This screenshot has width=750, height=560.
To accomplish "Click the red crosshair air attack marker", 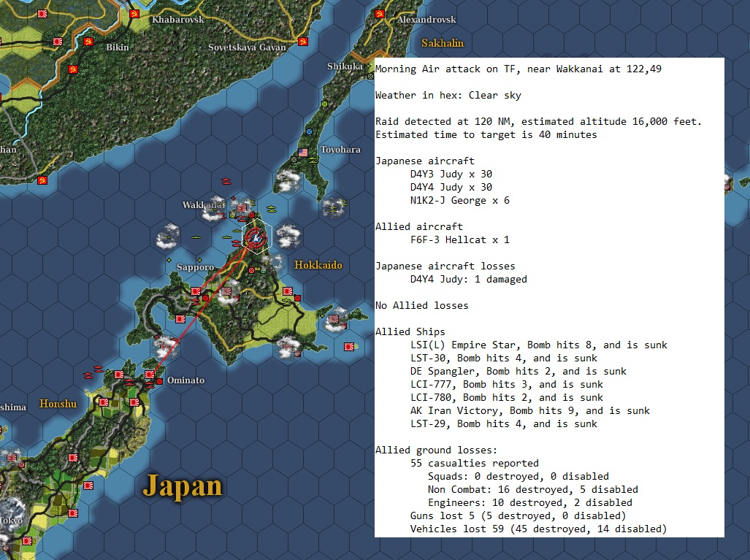I will coord(256,237).
